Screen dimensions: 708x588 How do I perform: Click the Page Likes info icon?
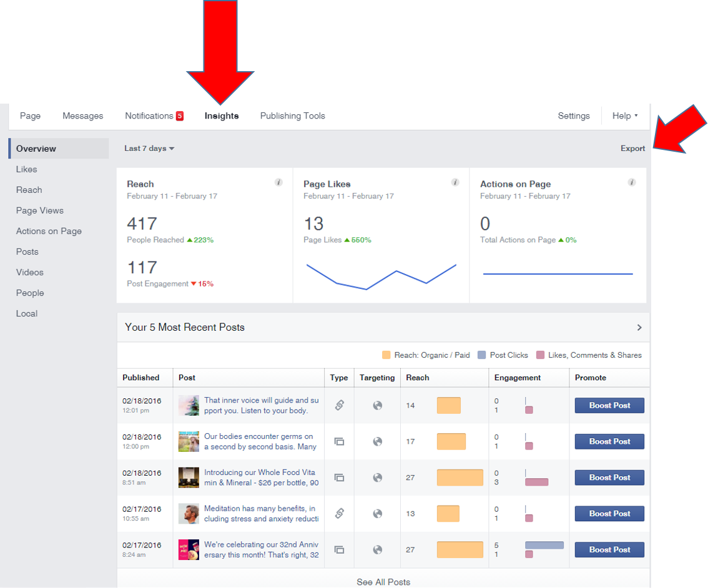pyautogui.click(x=455, y=182)
